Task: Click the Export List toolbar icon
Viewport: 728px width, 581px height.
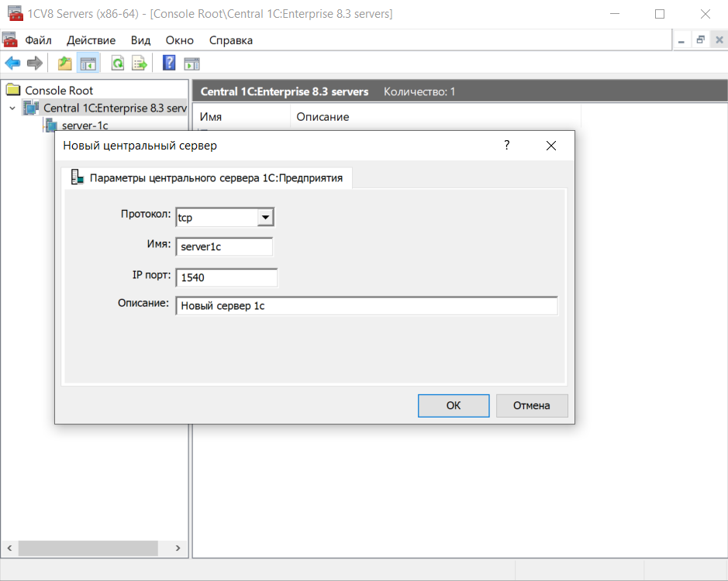Action: pyautogui.click(x=140, y=63)
